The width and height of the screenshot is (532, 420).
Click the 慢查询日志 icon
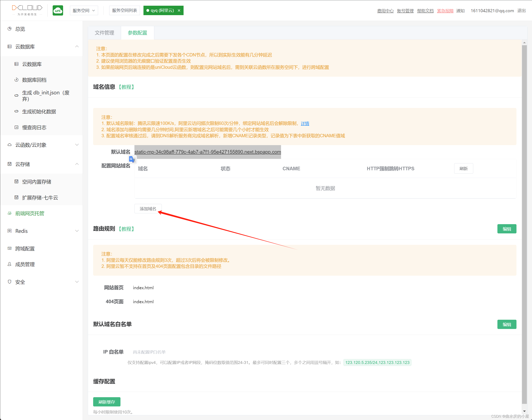[17, 127]
